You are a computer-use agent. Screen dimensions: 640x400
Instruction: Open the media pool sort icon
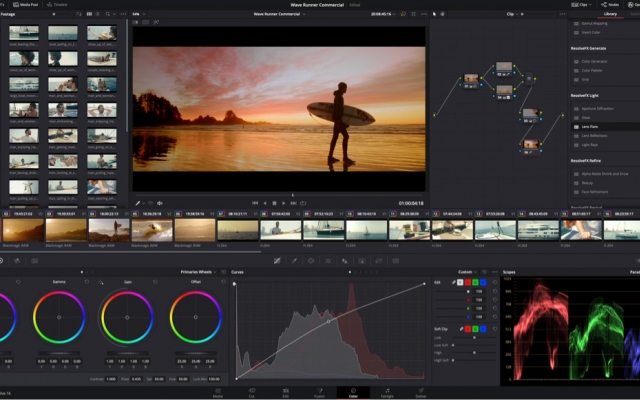click(79, 14)
